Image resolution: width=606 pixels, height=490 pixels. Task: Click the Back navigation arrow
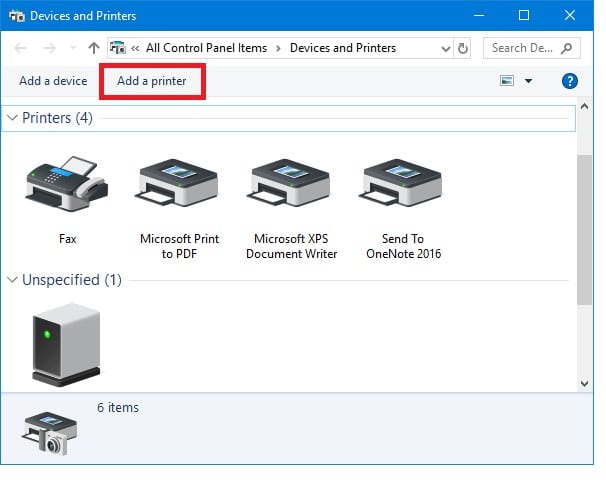pos(20,48)
